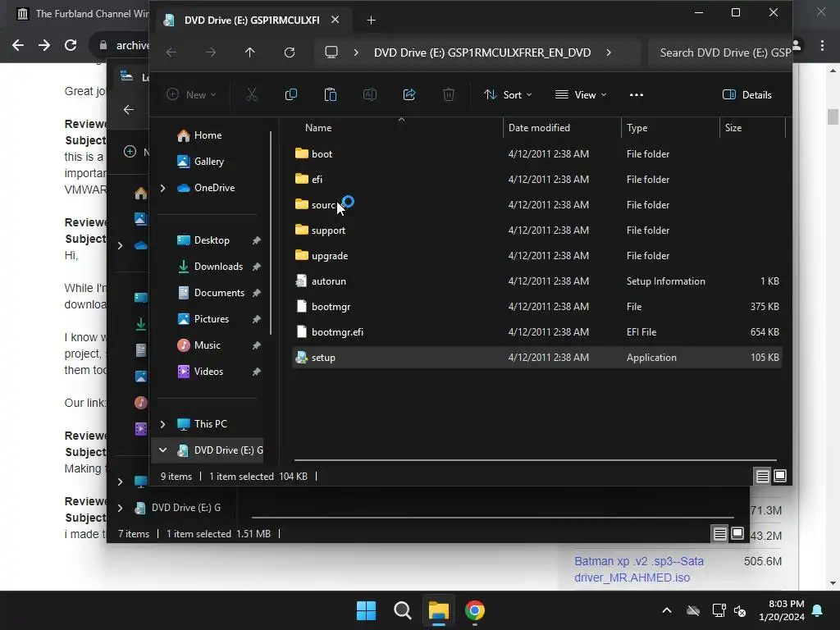
Task: Select the bootmgr file
Action: (536, 307)
